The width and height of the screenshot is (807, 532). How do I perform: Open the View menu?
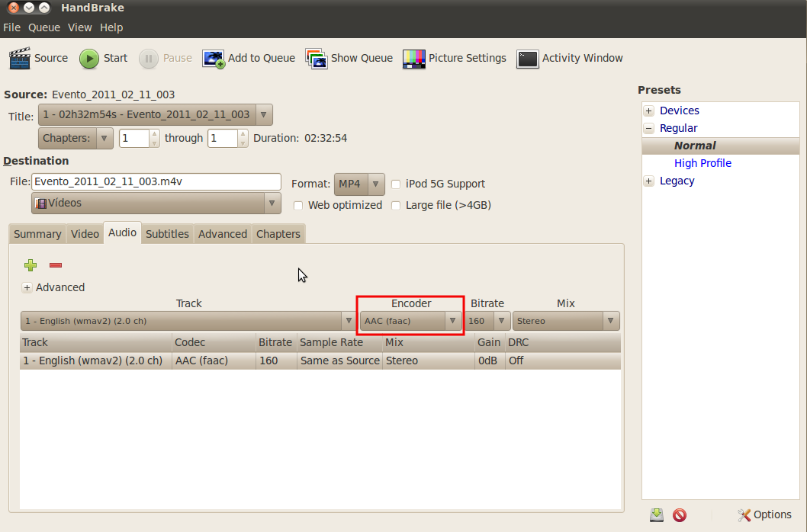80,27
